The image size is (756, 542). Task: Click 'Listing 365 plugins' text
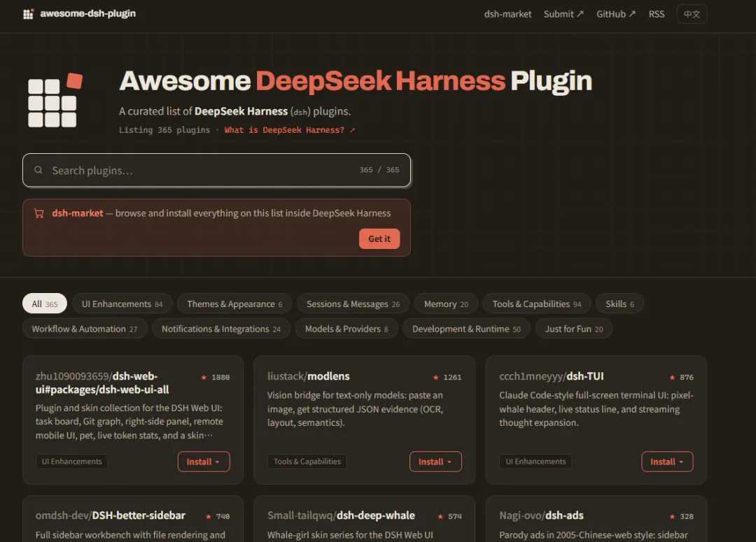coord(164,130)
